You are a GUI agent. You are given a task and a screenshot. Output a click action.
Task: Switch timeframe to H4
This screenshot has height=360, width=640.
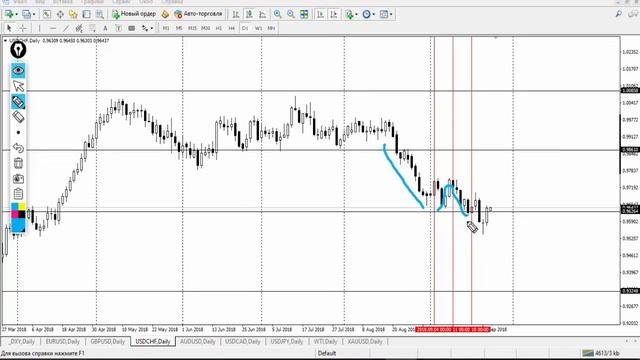pos(232,28)
